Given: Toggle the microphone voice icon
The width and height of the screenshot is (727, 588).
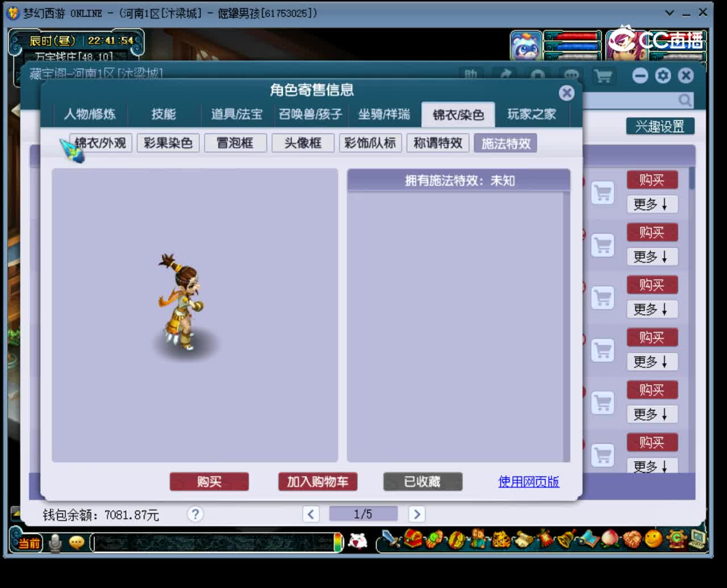Looking at the screenshot, I should point(55,543).
